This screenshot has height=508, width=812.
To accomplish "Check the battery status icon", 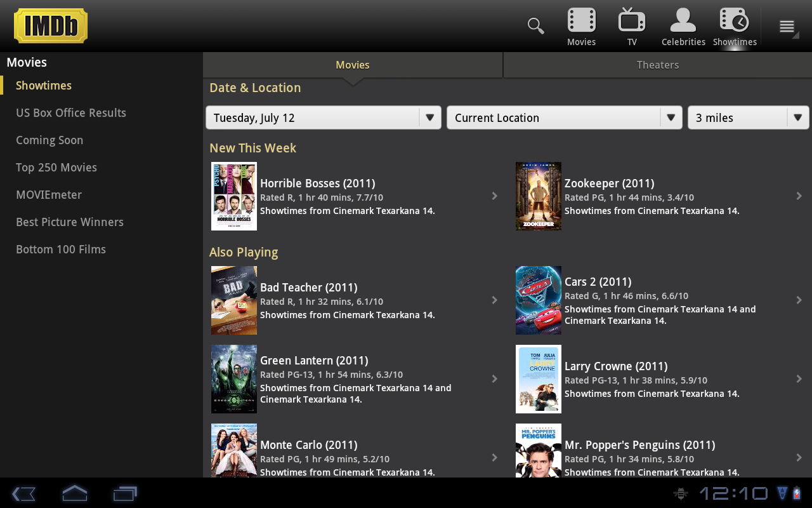I will point(798,493).
